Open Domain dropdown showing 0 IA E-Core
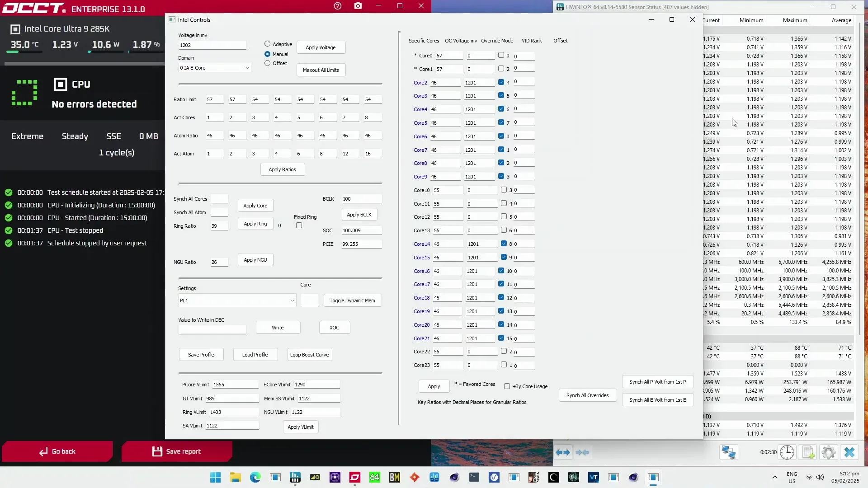 pyautogui.click(x=215, y=68)
